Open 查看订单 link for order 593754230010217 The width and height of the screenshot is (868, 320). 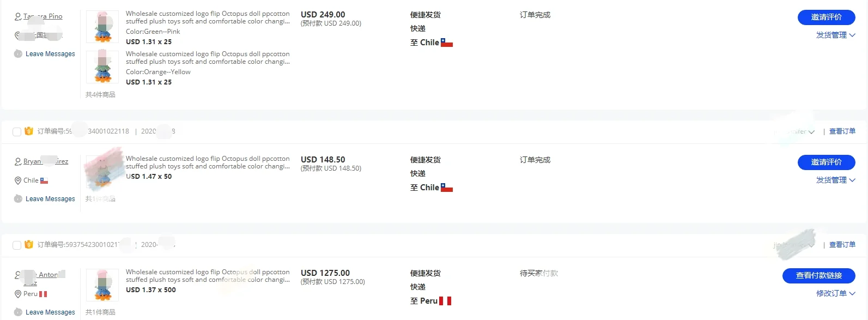coord(842,245)
